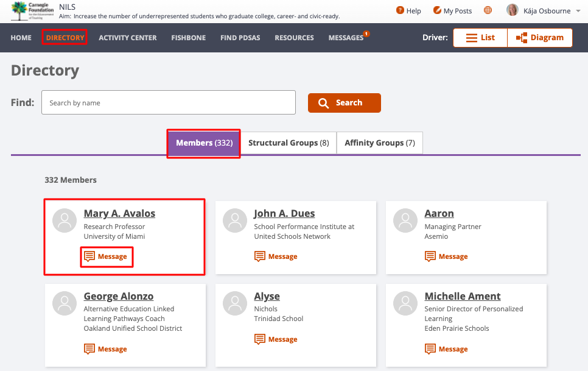This screenshot has width=588, height=371.
Task: Click the orange Search button
Action: tap(345, 103)
